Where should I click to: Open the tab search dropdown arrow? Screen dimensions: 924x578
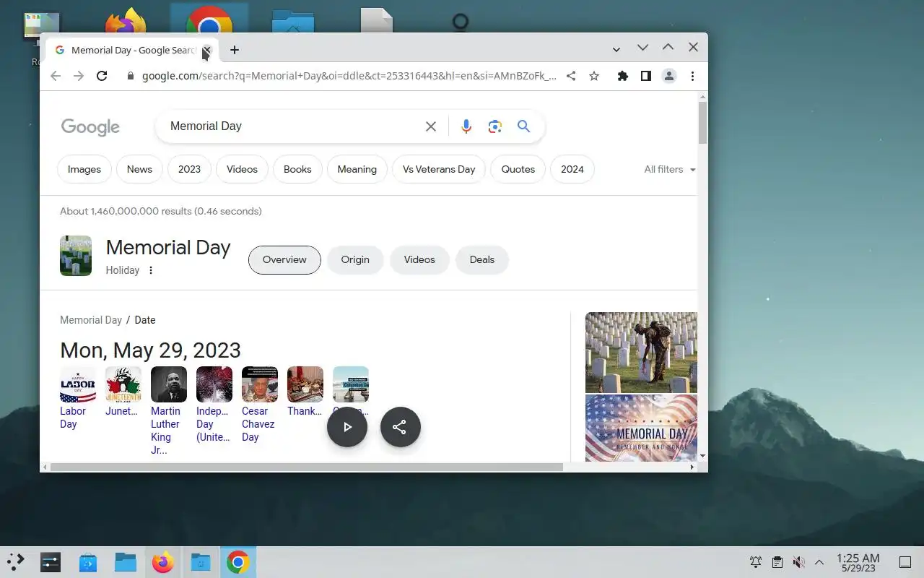(616, 50)
